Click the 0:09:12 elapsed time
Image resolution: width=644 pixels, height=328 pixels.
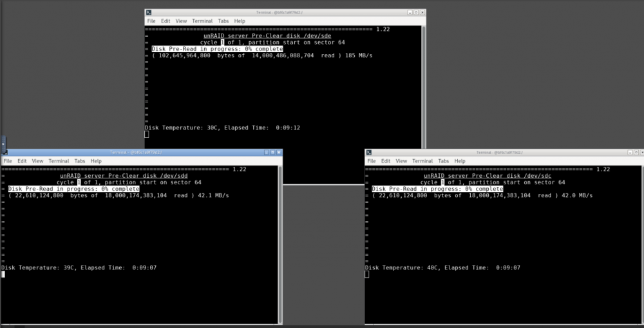(x=287, y=128)
